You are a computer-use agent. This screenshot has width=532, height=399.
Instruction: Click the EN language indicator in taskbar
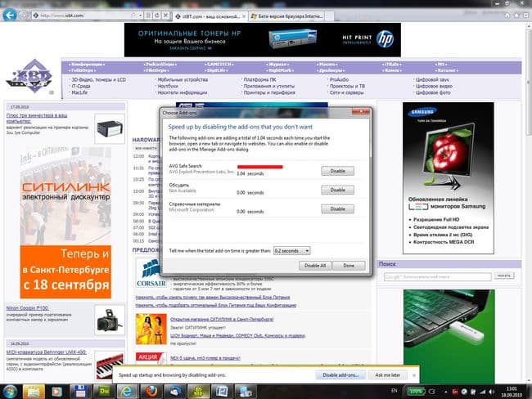click(394, 391)
